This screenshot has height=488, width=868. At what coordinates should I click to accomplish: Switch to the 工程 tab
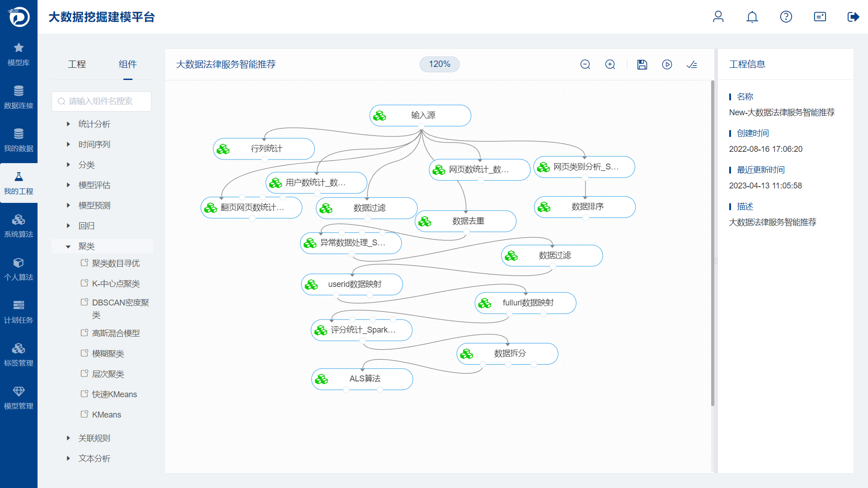[x=77, y=64]
